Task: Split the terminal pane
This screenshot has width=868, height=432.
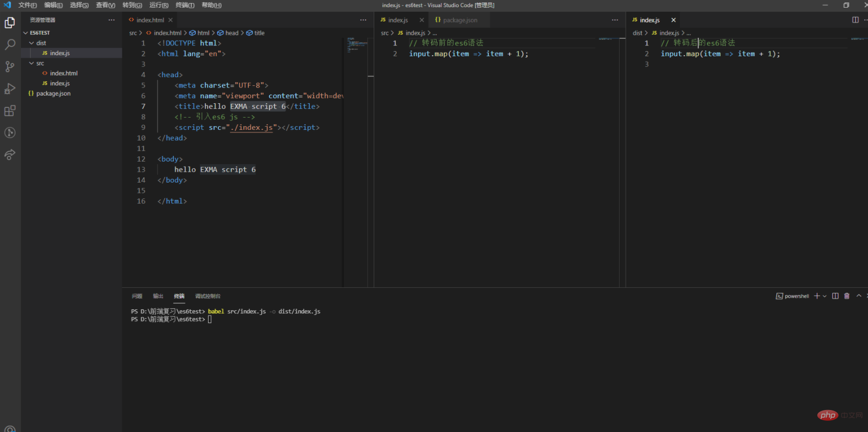Action: click(835, 296)
